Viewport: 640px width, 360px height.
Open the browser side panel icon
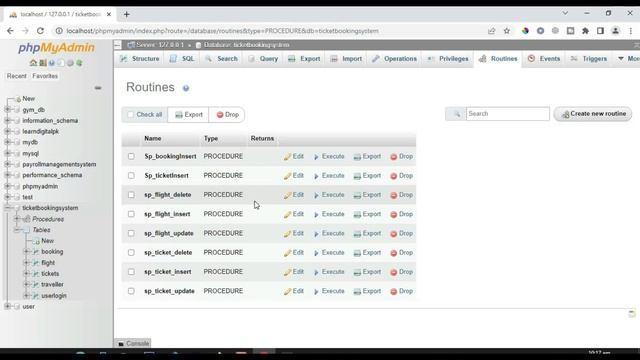(600, 31)
